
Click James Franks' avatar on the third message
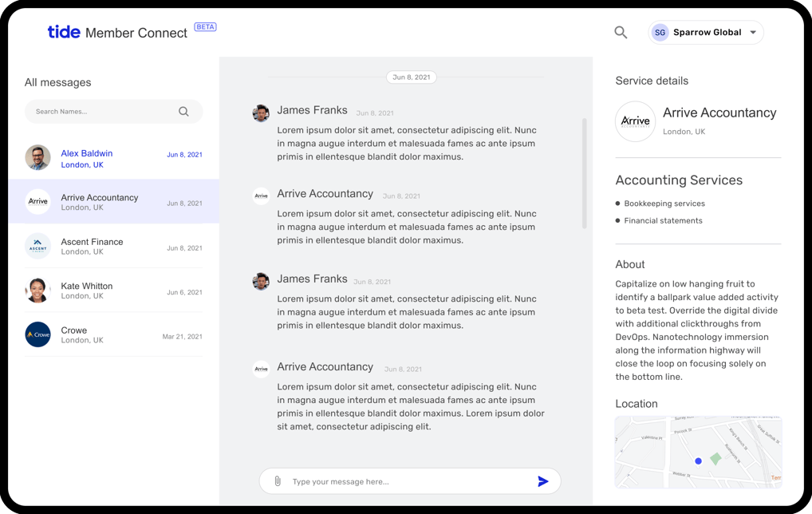click(261, 282)
